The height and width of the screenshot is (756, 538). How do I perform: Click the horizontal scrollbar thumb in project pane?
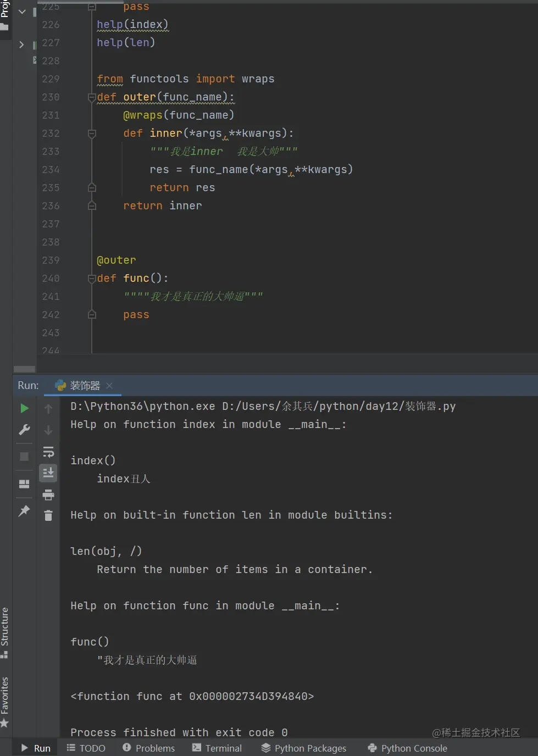[x=24, y=369]
